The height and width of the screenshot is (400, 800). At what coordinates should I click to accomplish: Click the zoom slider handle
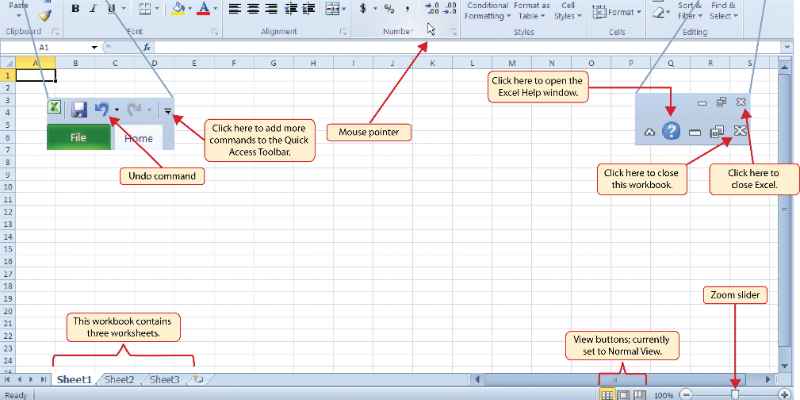tap(735, 394)
